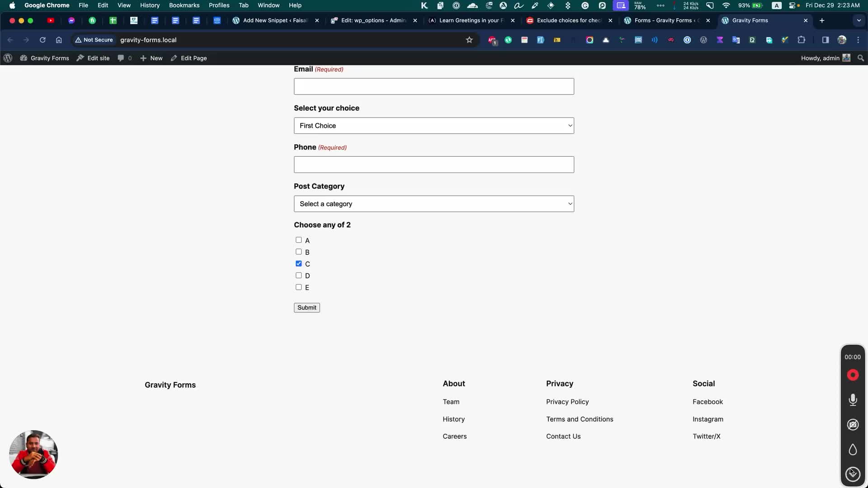Reload the page with the refresh icon
The width and height of the screenshot is (868, 488).
click(x=42, y=40)
